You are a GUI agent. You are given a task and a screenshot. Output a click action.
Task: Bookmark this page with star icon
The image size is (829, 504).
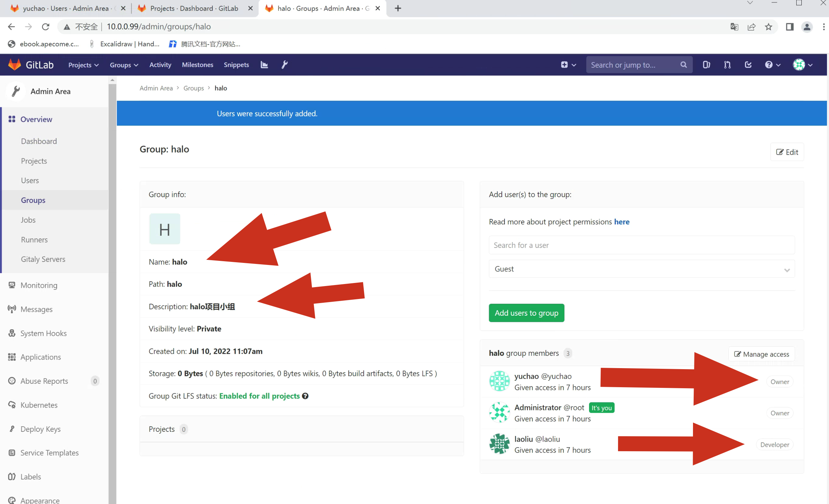[768, 27]
